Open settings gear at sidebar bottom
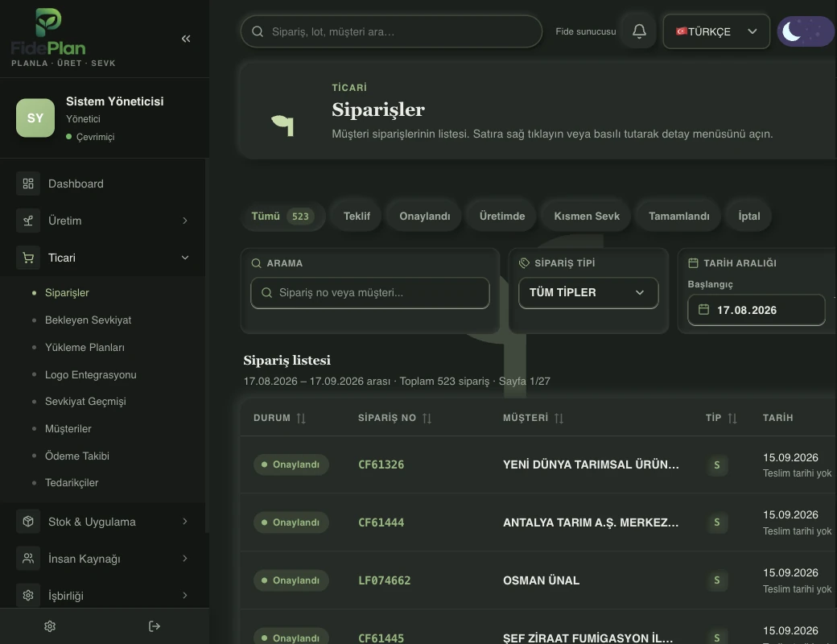 coord(50,626)
